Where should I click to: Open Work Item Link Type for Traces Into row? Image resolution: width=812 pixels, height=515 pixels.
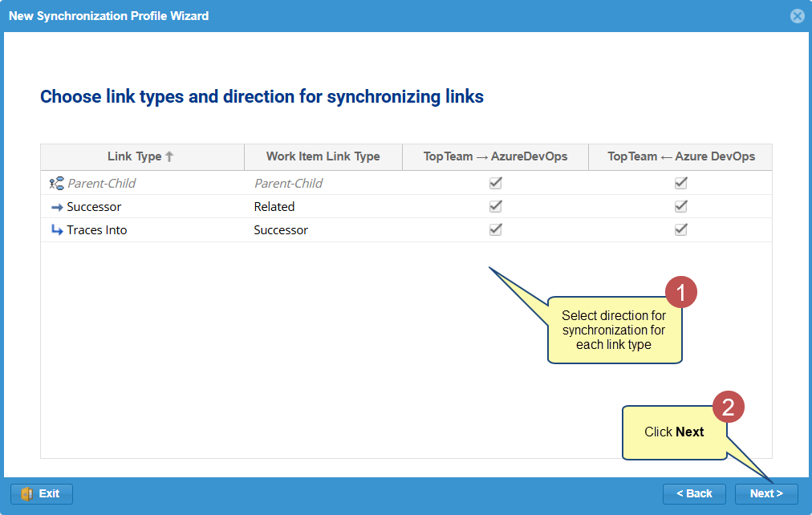(281, 230)
